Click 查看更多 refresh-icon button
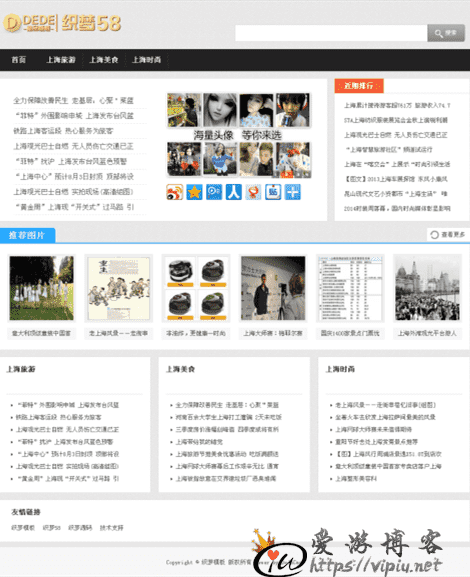The height and width of the screenshot is (577, 470). pos(448,235)
